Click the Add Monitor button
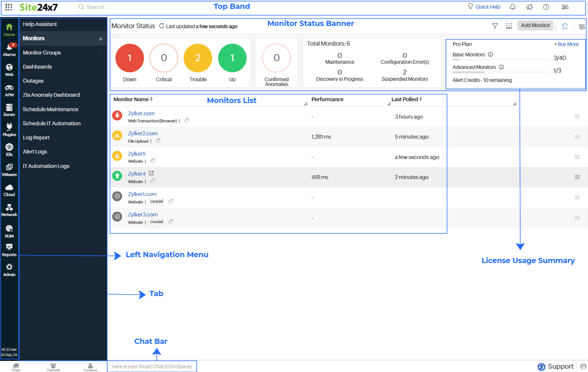The image size is (588, 372). pos(535,26)
